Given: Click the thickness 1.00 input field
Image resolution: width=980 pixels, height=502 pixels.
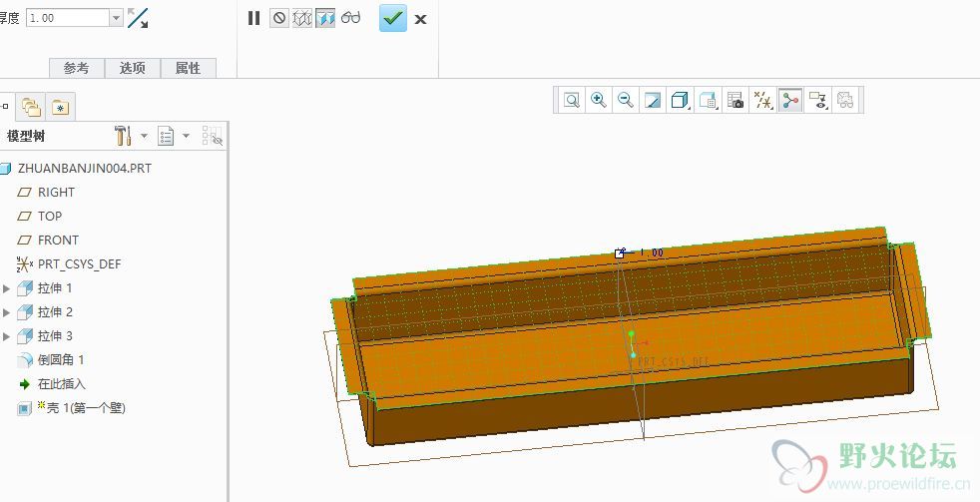Looking at the screenshot, I should tap(68, 18).
